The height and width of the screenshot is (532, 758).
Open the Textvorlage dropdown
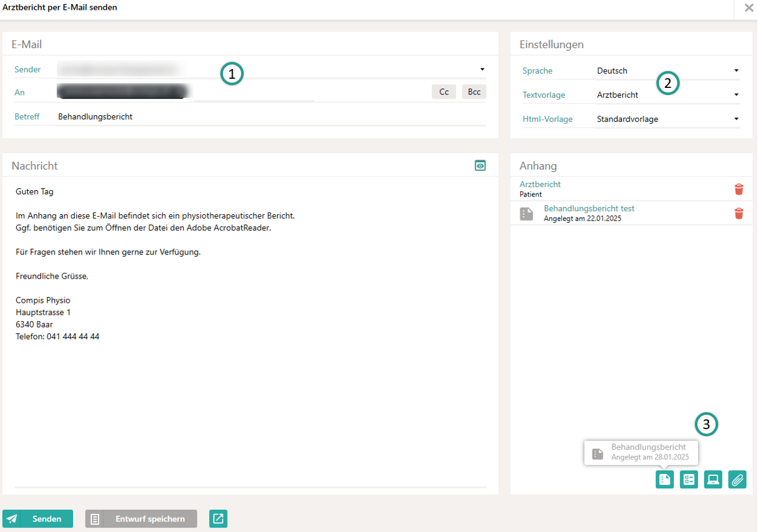(736, 95)
